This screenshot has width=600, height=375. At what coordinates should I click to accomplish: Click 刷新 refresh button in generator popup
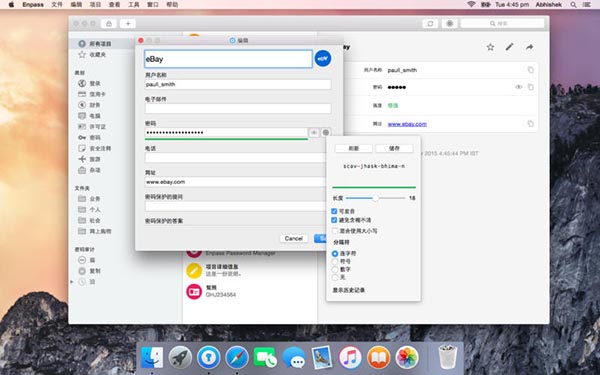(354, 148)
